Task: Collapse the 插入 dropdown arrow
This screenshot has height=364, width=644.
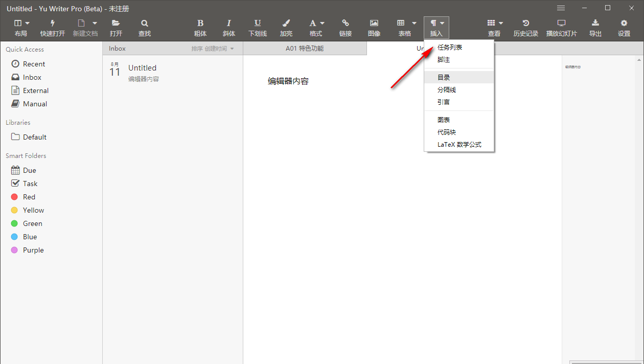Action: 442,23
